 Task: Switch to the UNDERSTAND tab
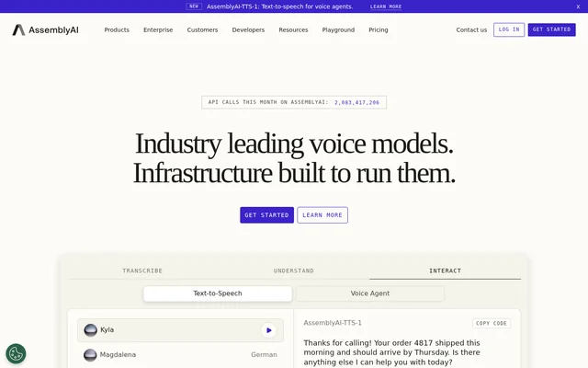click(x=294, y=270)
